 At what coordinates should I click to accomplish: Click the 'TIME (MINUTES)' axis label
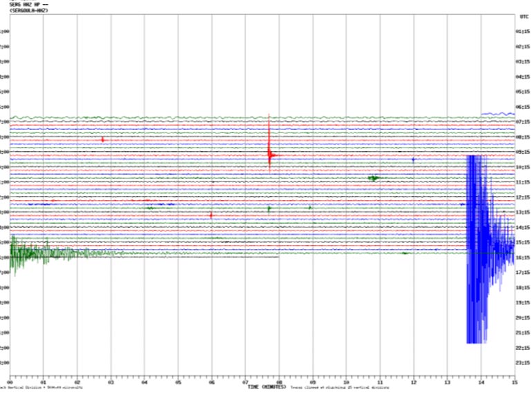click(267, 387)
